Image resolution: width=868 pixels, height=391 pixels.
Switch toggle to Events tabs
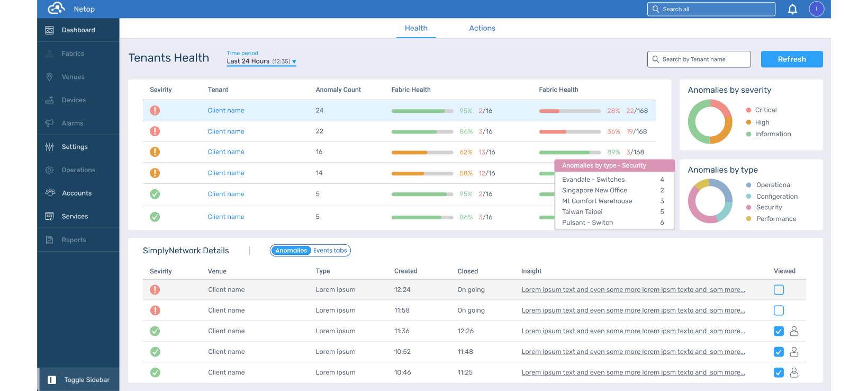pyautogui.click(x=330, y=251)
